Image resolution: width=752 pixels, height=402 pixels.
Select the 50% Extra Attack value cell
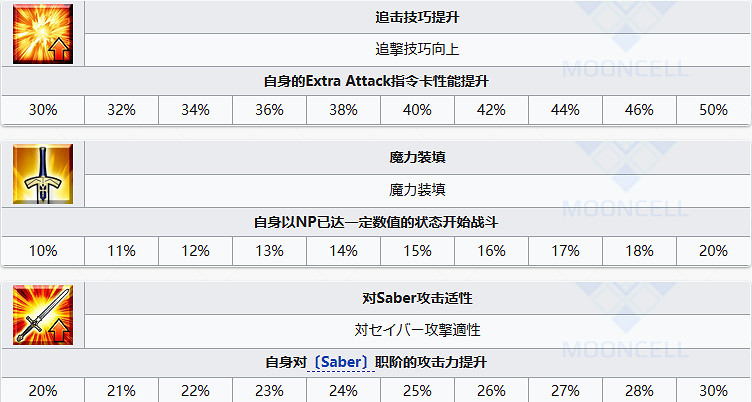coord(713,110)
